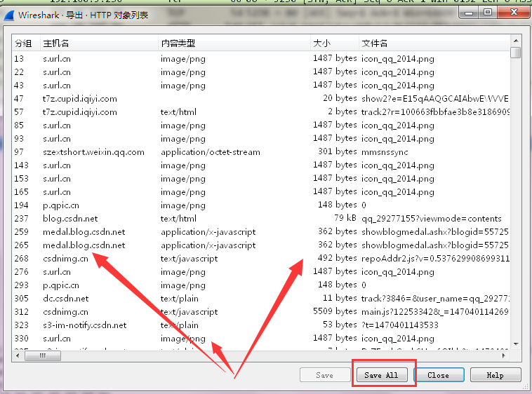Viewport: 532px width, 394px height.
Task: Select packet 143 row
Action: pos(260,165)
